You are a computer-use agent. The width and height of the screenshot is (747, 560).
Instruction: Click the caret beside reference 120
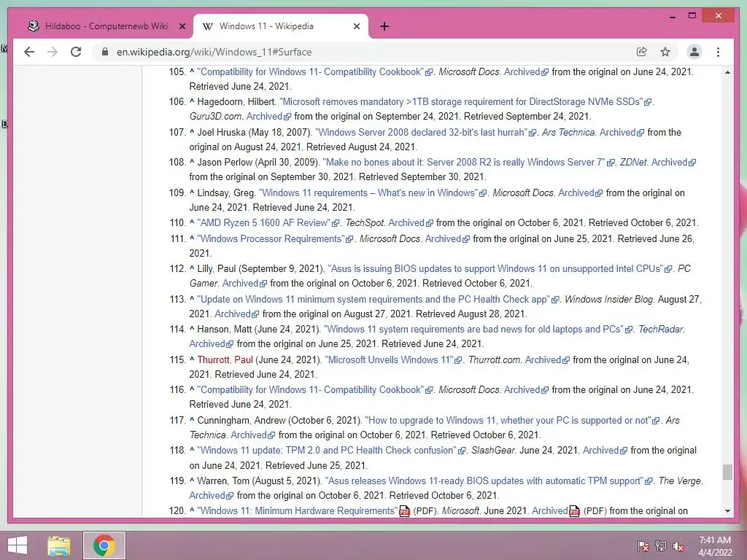click(x=192, y=510)
